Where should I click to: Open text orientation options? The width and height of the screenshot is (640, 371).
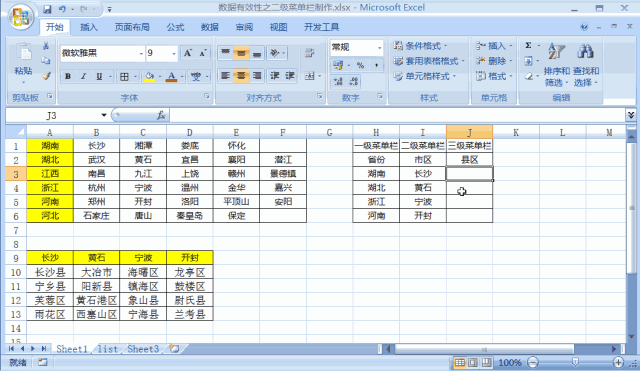point(277,53)
